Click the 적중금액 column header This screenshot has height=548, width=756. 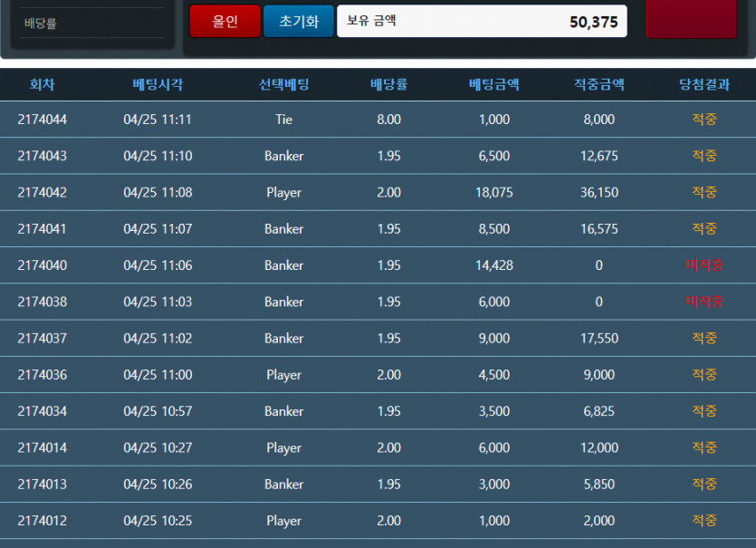[x=598, y=85]
